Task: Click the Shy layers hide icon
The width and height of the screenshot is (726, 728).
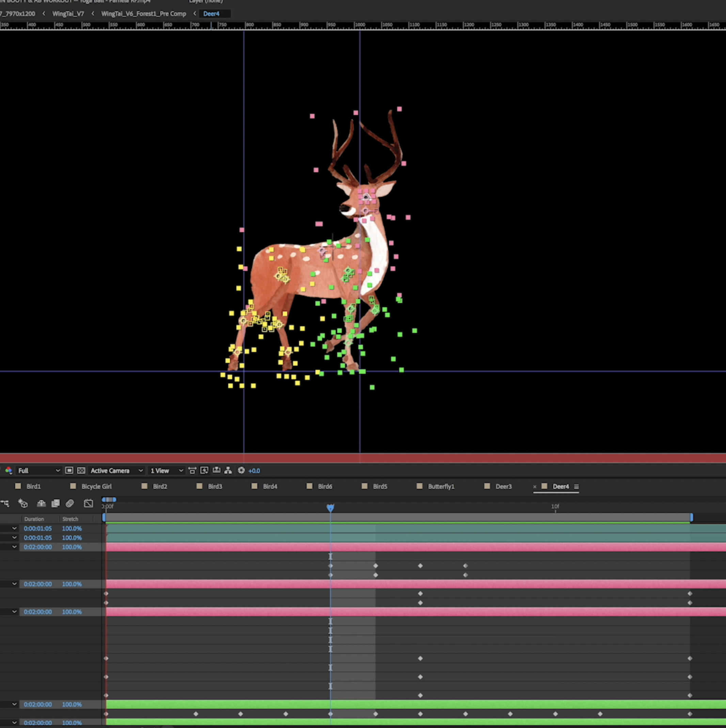Action: click(x=41, y=503)
